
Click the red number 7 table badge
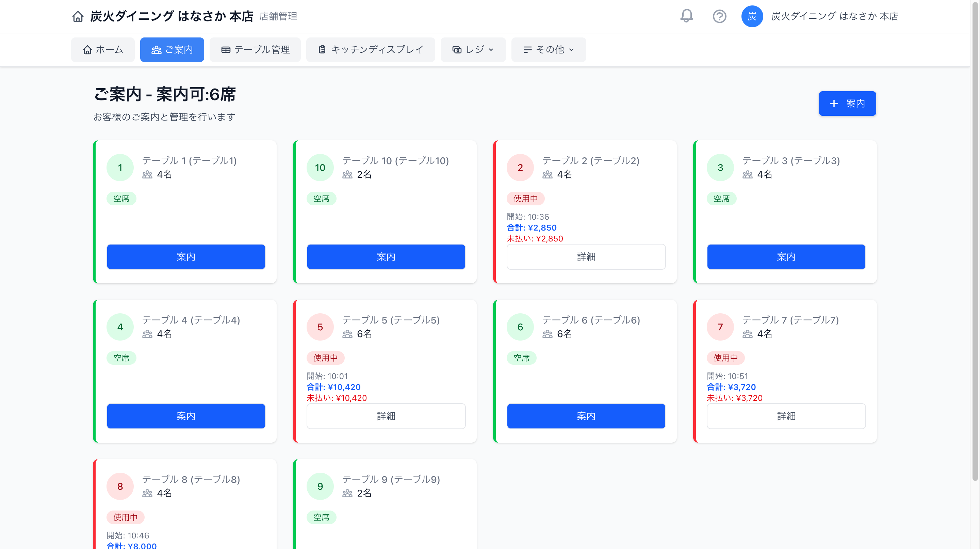[x=720, y=327]
